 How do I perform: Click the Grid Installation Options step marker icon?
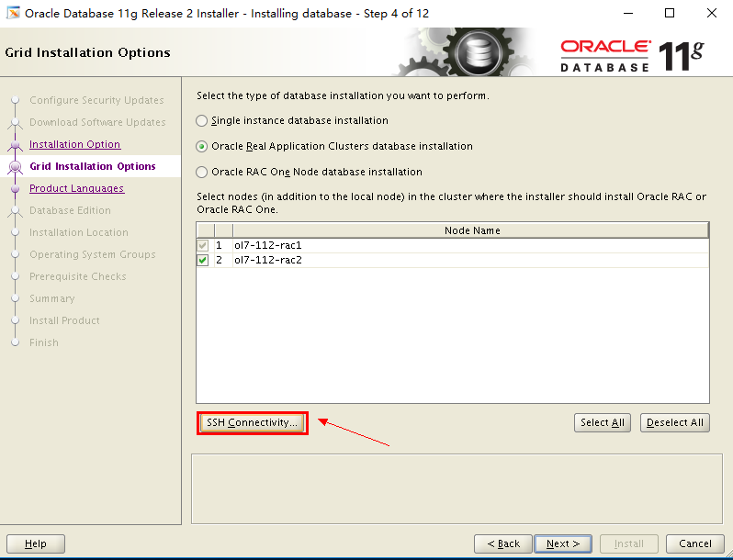[15, 167]
